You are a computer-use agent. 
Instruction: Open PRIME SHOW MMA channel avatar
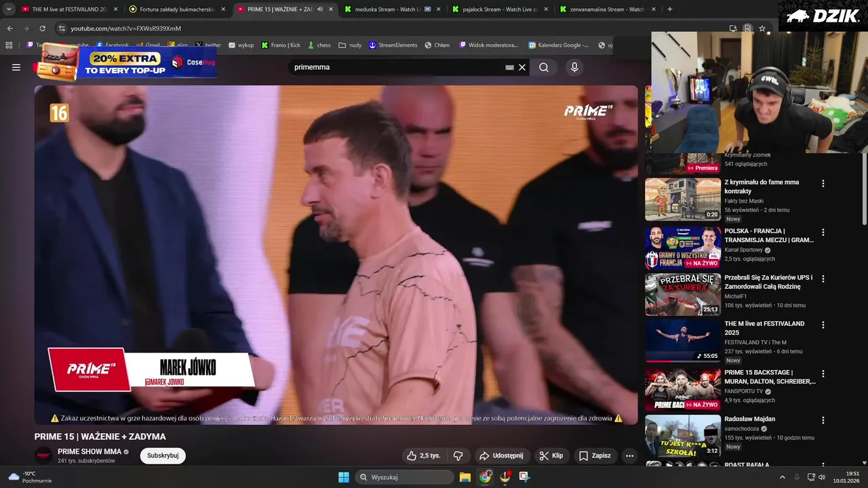click(43, 455)
